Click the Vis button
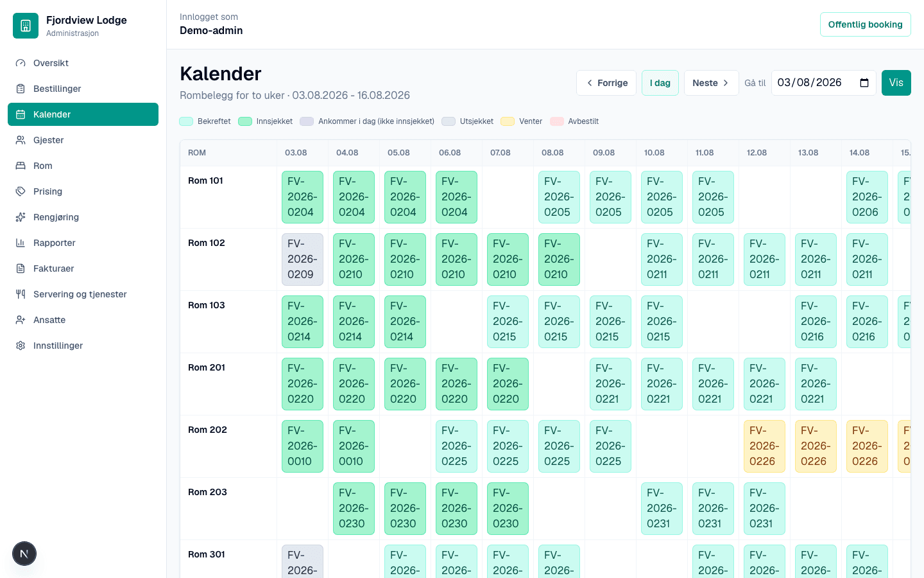Screen dimensions: 924x578 [896, 83]
